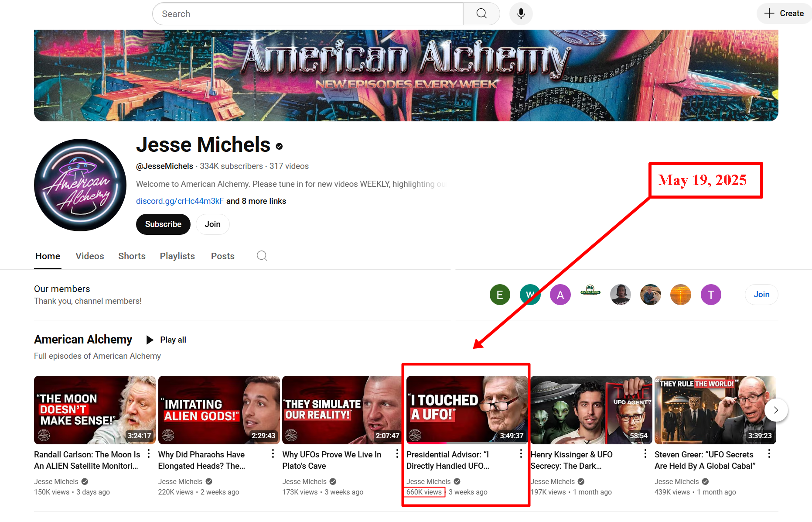Open more options for Randall Carlson video
The width and height of the screenshot is (812, 522).
pyautogui.click(x=149, y=454)
